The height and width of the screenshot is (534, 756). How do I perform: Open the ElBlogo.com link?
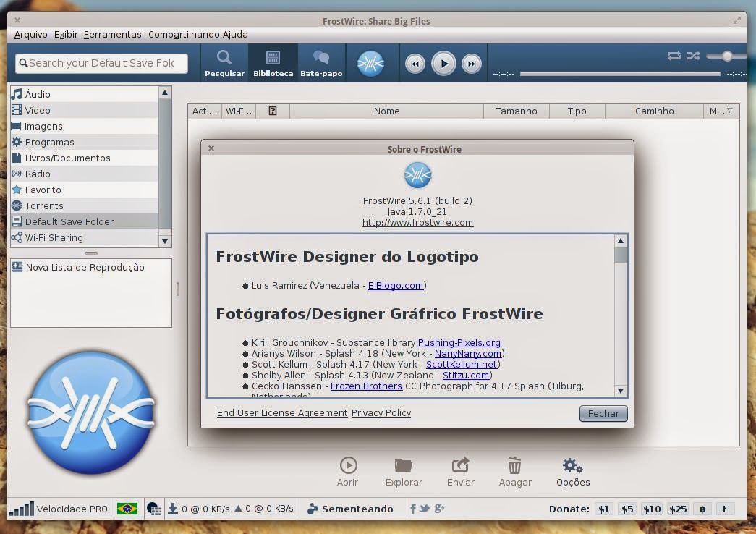click(395, 286)
